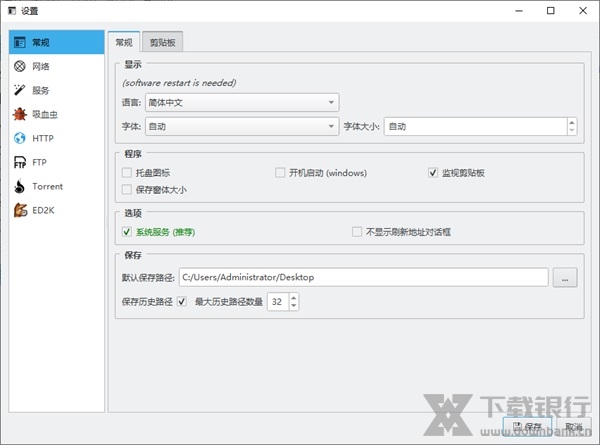Select 网络 label in the sidebar

41,66
